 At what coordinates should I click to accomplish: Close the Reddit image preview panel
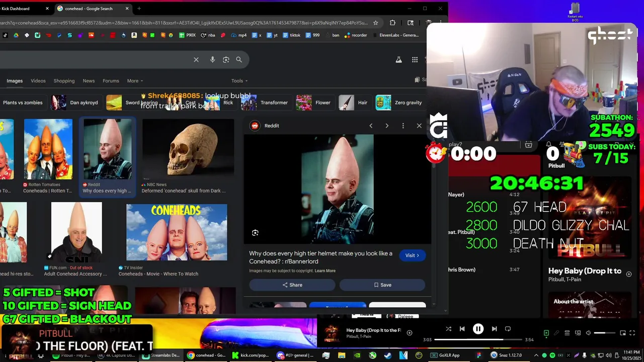pos(419,126)
